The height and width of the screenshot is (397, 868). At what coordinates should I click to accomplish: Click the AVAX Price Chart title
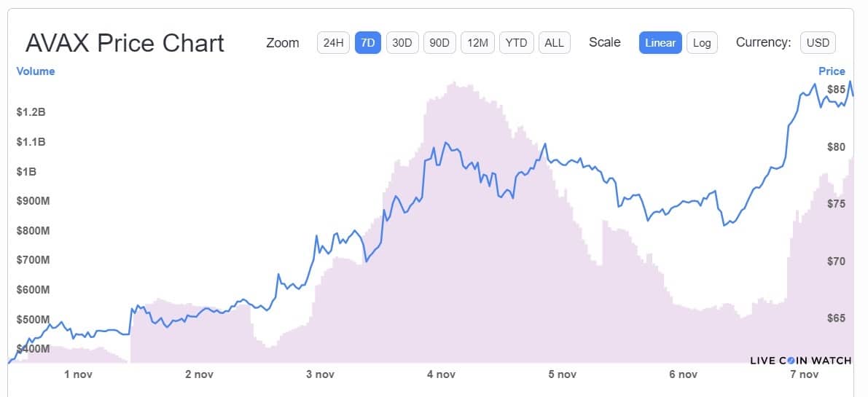pos(125,43)
